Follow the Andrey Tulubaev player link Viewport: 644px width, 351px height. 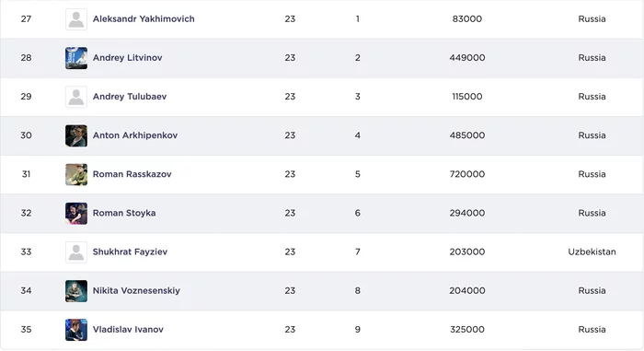(130, 97)
